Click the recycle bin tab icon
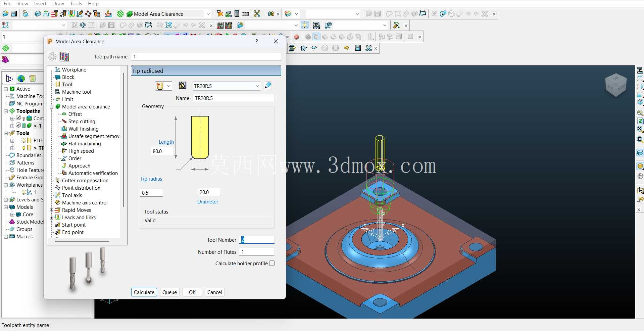The image size is (644, 331). 33,79
